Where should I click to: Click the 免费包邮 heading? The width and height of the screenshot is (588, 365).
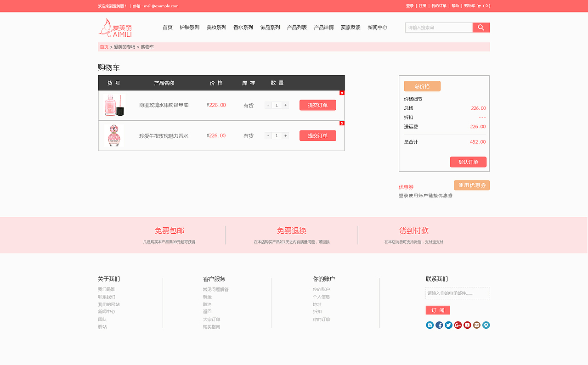pos(170,231)
